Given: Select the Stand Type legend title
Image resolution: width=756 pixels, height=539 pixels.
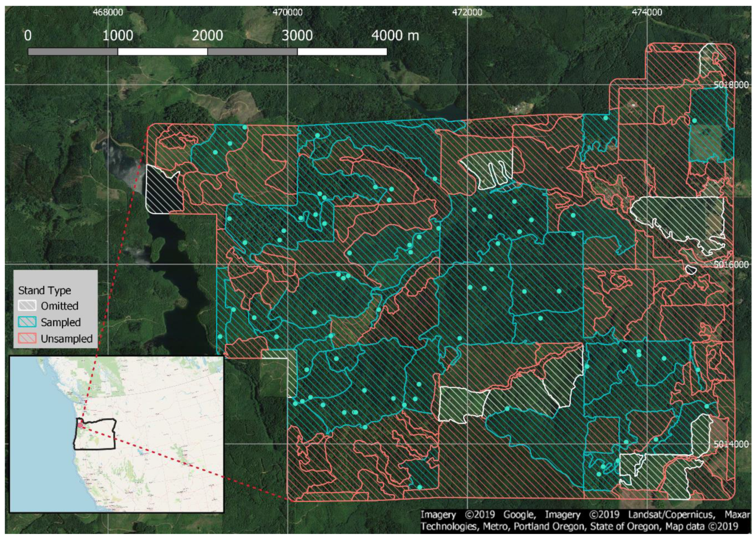Looking at the screenshot, I should (44, 290).
